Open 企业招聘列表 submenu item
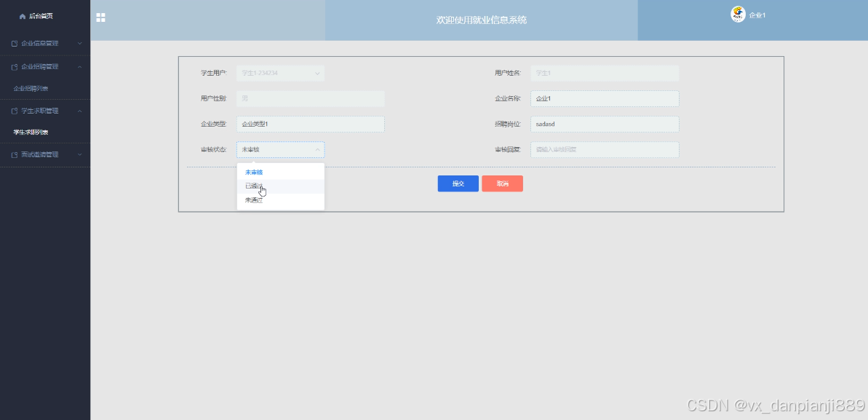 click(31, 89)
